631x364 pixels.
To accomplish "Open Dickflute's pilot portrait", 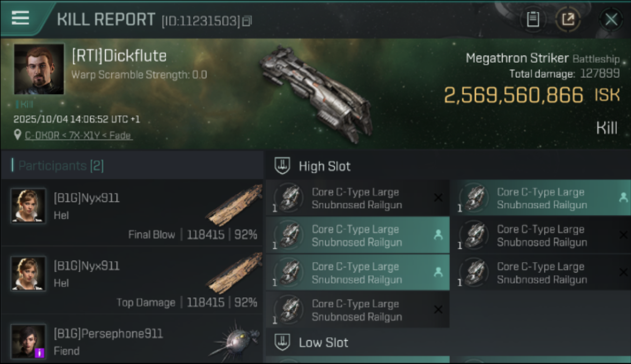I will click(x=39, y=69).
